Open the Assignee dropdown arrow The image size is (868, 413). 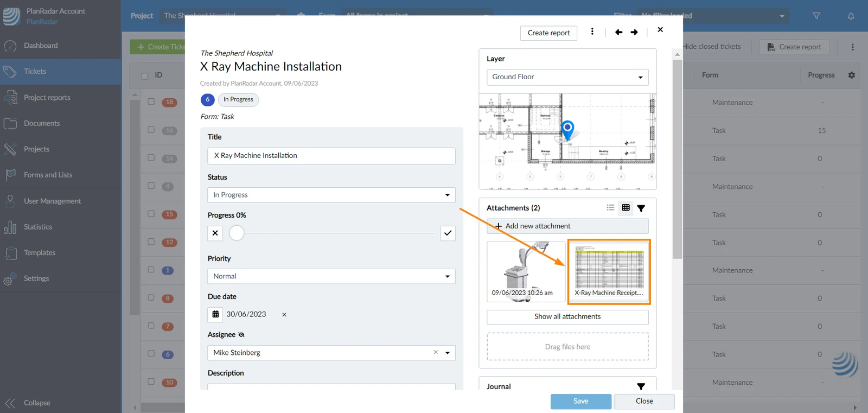click(448, 353)
